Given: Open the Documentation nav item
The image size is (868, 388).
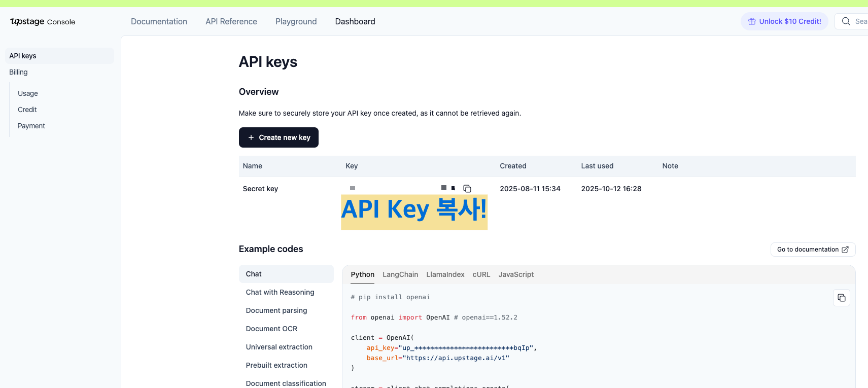Looking at the screenshot, I should (x=159, y=21).
